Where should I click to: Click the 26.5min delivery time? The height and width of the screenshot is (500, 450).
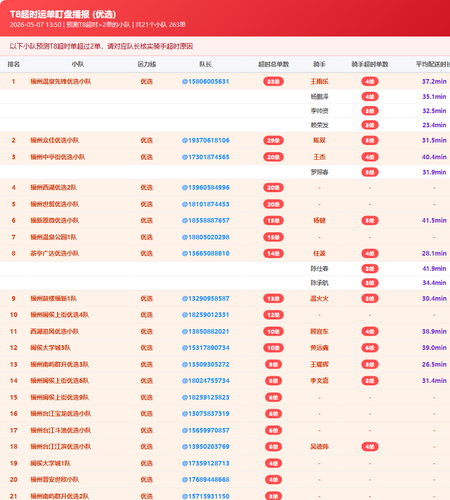434,364
